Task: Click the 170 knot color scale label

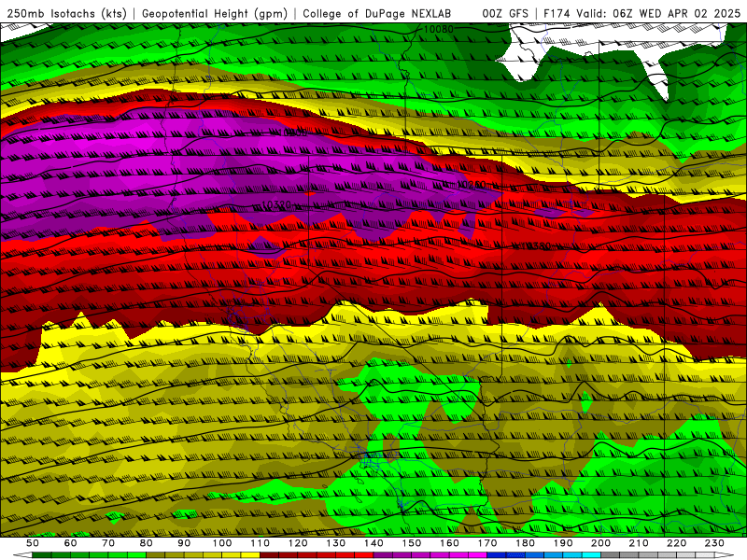Action: click(487, 543)
